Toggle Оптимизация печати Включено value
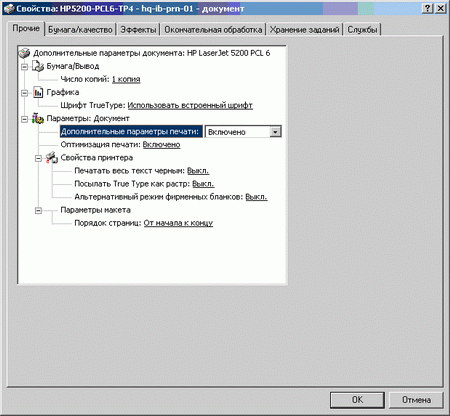Viewport: 450px width, 416px height. click(161, 145)
